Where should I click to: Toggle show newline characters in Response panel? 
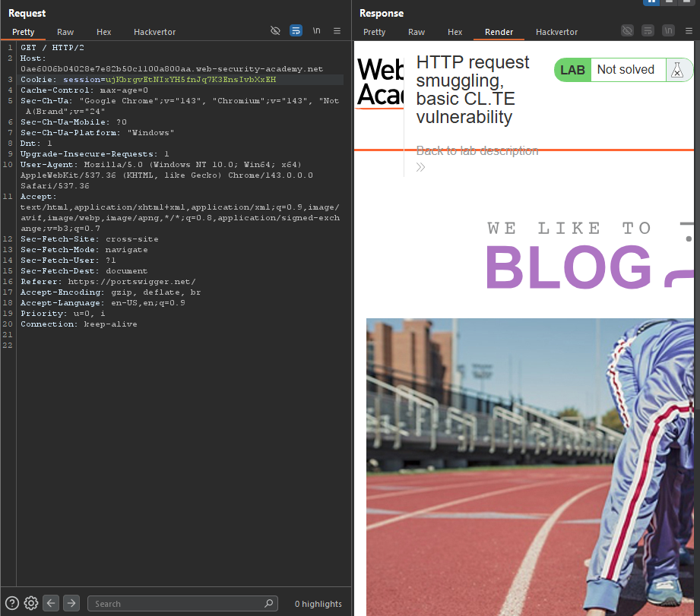pos(668,31)
